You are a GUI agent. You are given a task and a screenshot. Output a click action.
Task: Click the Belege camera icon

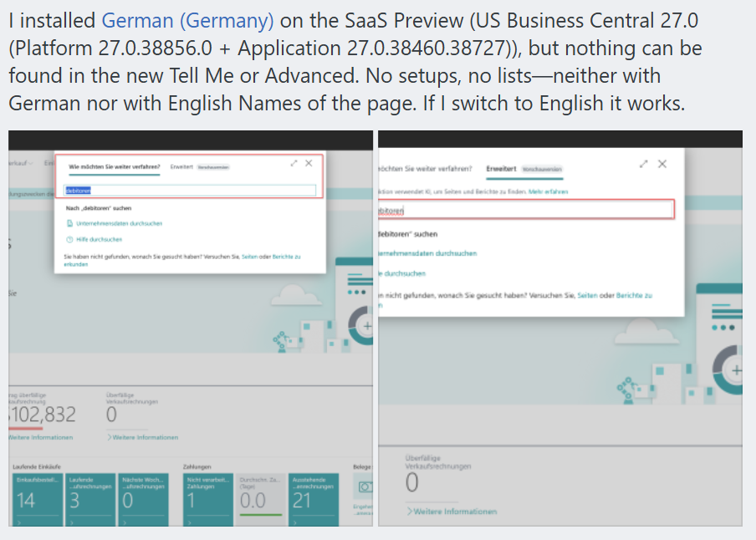(364, 487)
